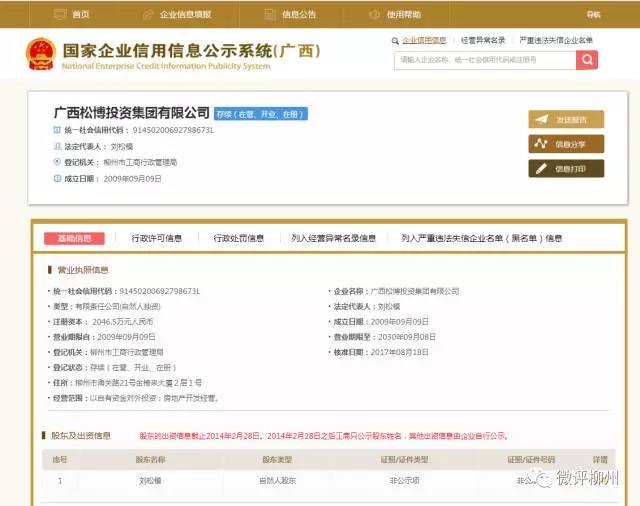Select the 经营异常名录 search category
This screenshot has width=640, height=506.
(x=483, y=40)
